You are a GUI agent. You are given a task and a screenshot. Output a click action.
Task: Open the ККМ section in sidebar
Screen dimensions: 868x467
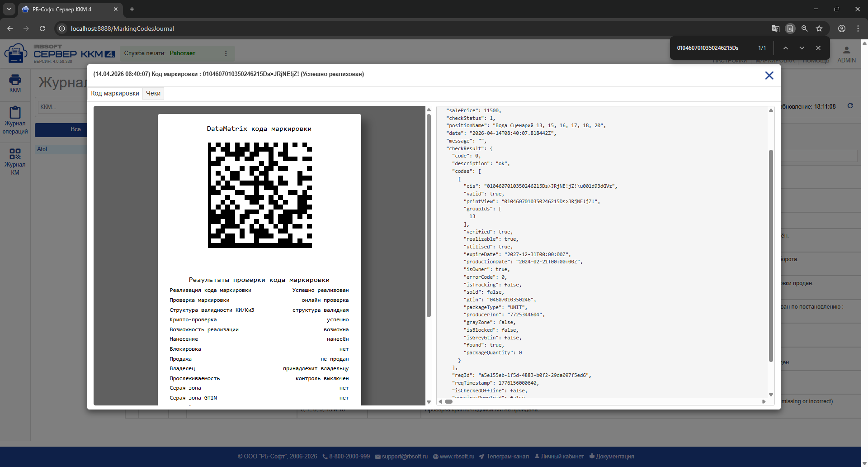tap(15, 84)
